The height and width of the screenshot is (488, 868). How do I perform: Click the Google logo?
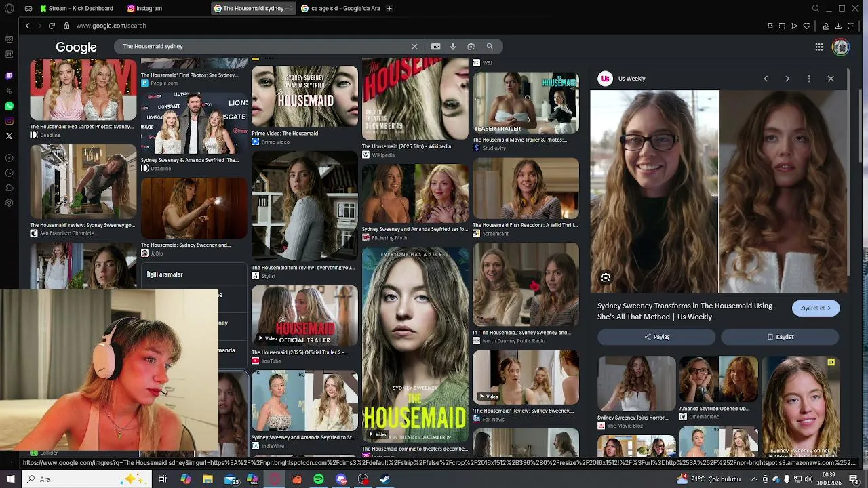[76, 47]
